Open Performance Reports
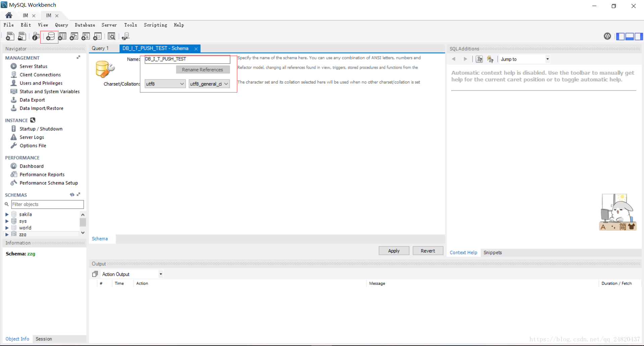The width and height of the screenshot is (644, 346). 42,174
